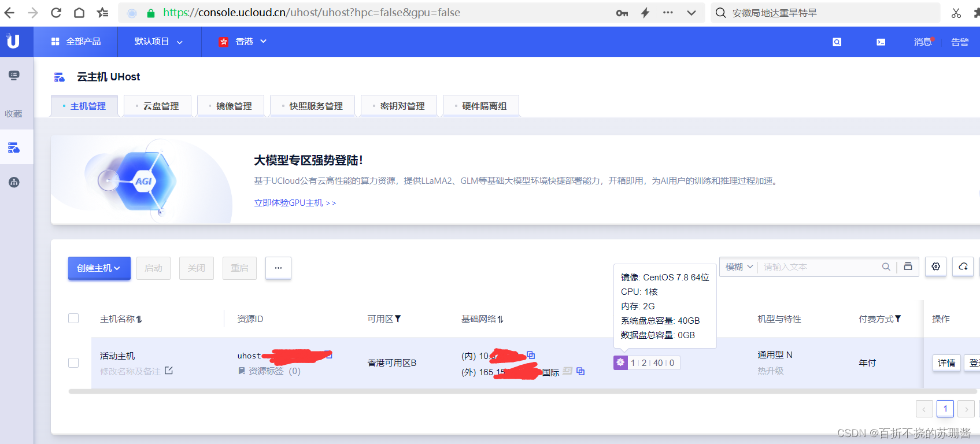980x444 pixels.
Task: Go to page 1 in pagination
Action: point(945,409)
